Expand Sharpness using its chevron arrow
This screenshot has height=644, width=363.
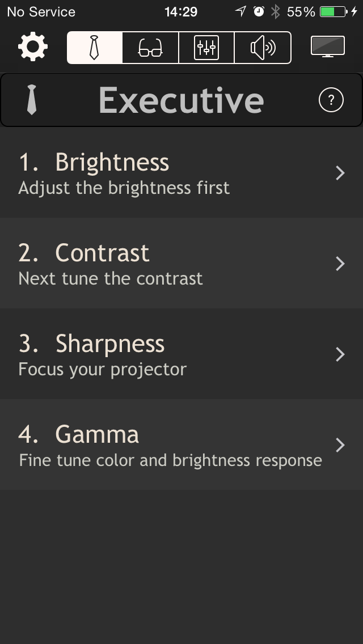point(340,354)
